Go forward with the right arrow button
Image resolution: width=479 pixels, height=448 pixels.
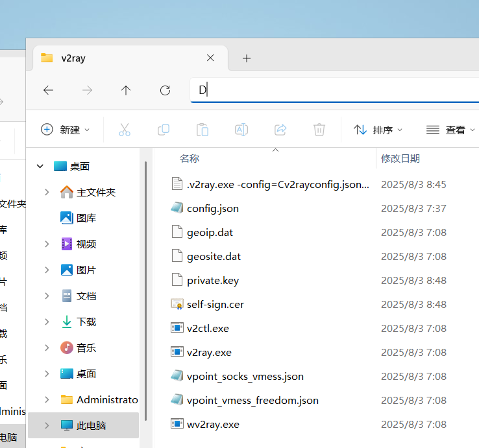pyautogui.click(x=87, y=90)
